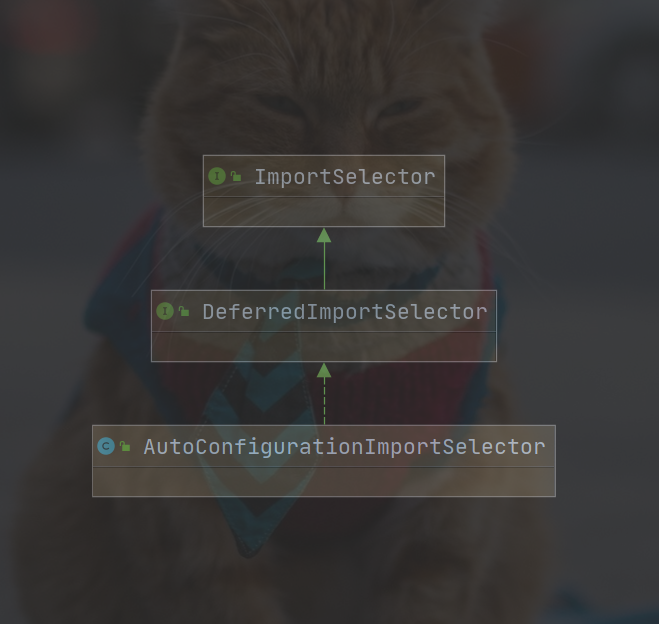Select the solid inheritance line below ImportSelector
Viewport: 659px width, 624px height.
pos(324,266)
